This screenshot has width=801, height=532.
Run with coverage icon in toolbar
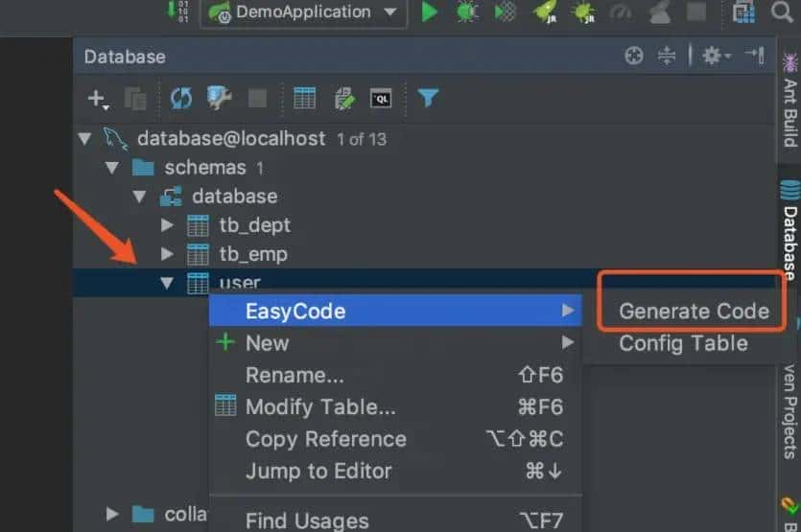505,12
